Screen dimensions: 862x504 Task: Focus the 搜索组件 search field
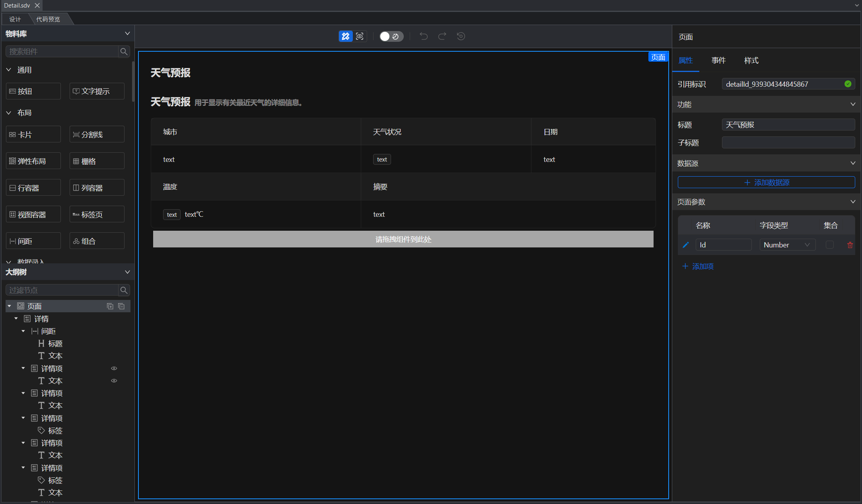(x=62, y=51)
